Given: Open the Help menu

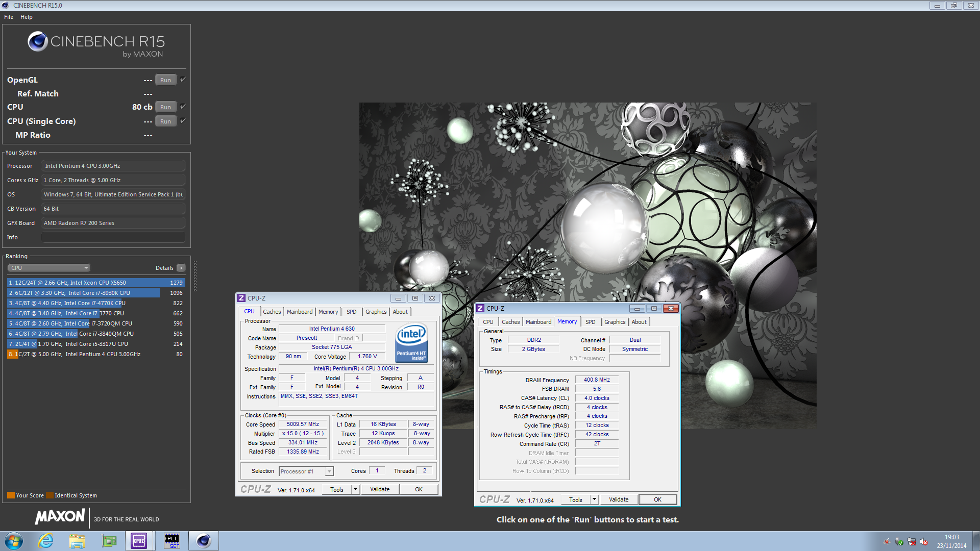Looking at the screenshot, I should coord(27,17).
